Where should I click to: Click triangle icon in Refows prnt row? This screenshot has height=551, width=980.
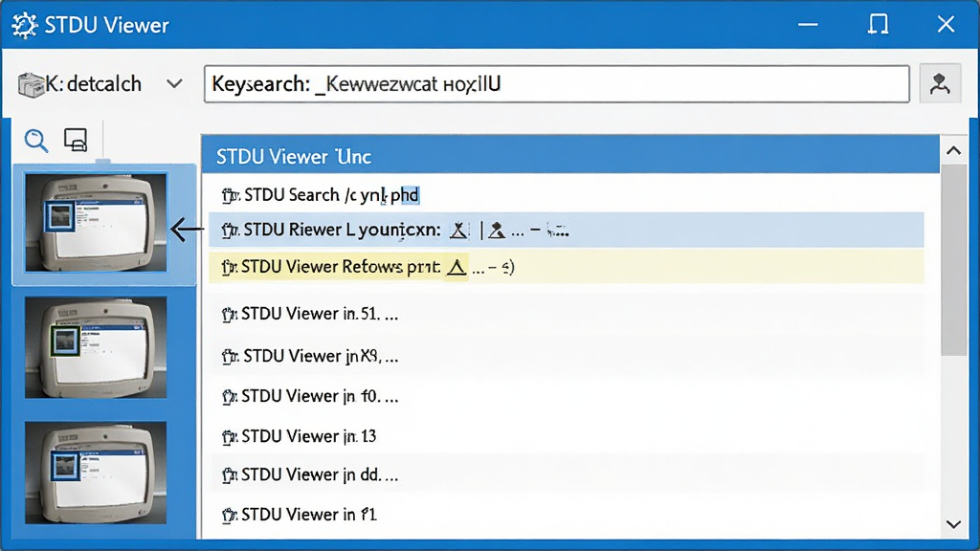[457, 268]
